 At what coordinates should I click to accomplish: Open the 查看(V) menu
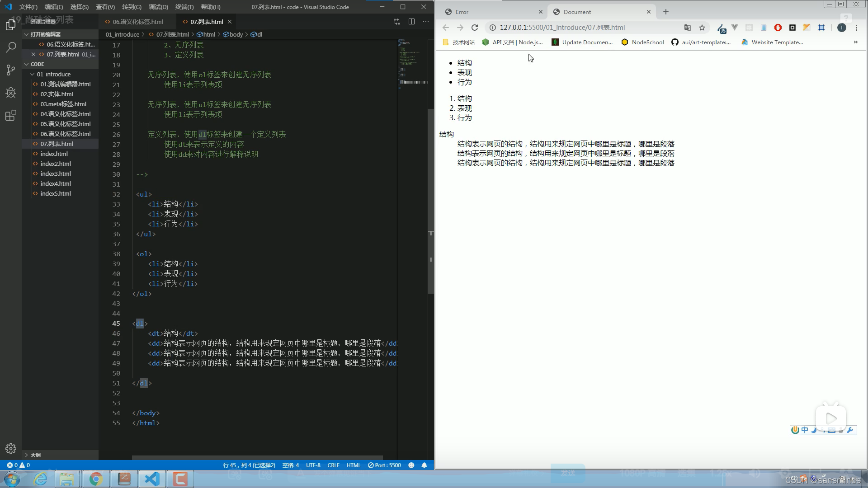(x=105, y=7)
